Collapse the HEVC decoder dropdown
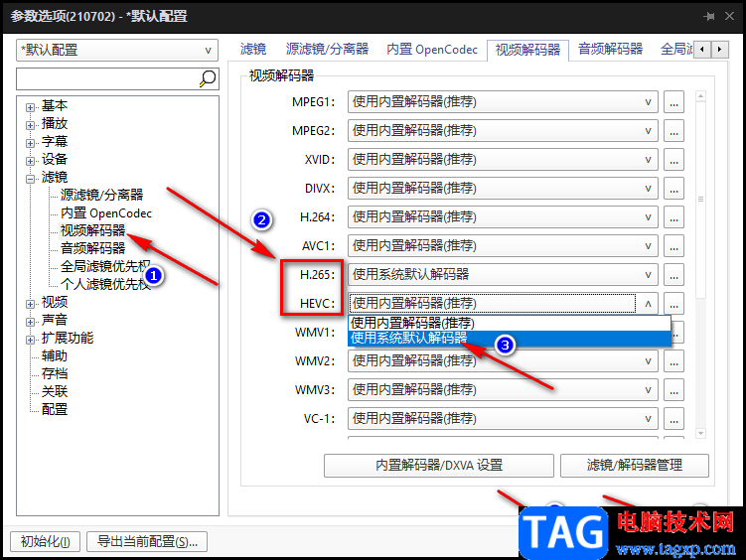Viewport: 746px width, 560px height. tap(503, 303)
